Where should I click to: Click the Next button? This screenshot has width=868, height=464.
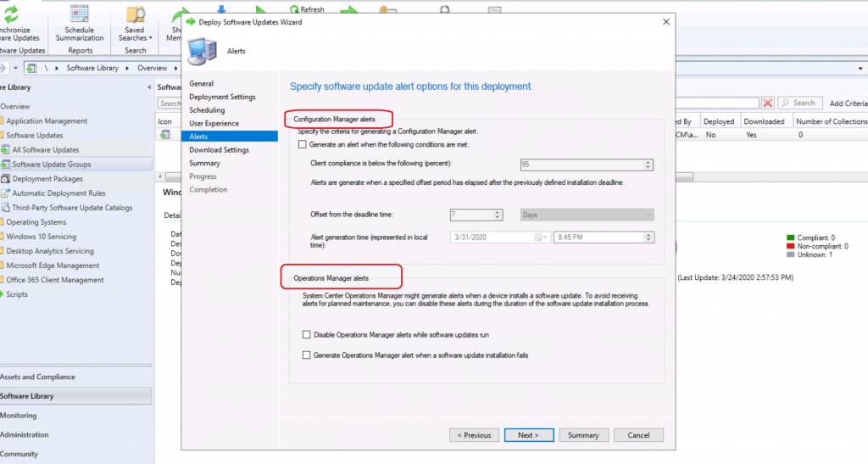click(x=529, y=435)
